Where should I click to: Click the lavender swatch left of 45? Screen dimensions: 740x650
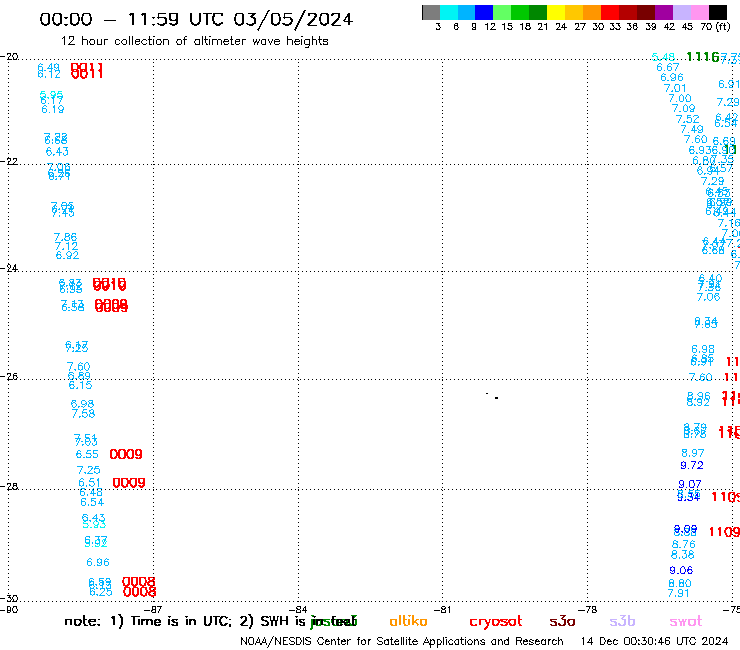pyautogui.click(x=681, y=12)
